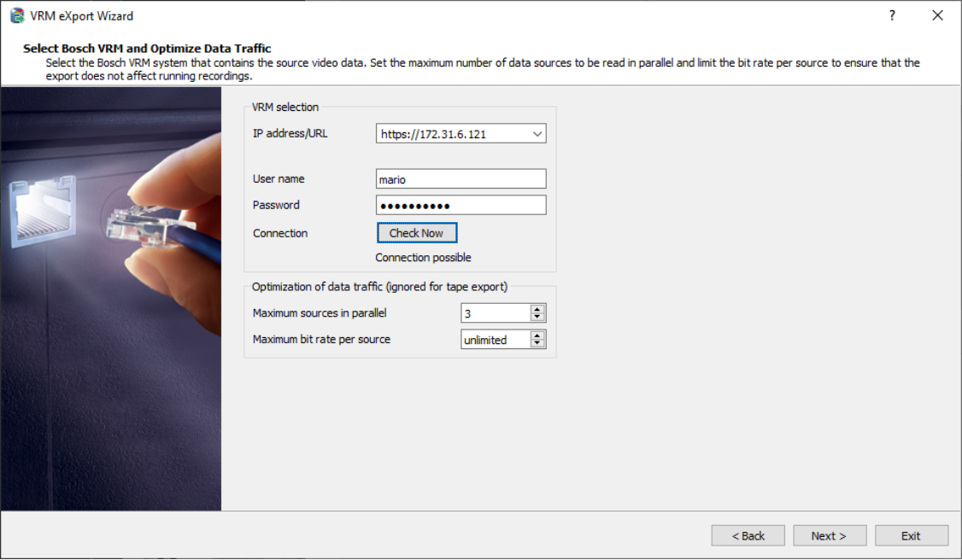Click the IP address field showing https://172.31.6.121
Screen dimensions: 962x560
451,134
